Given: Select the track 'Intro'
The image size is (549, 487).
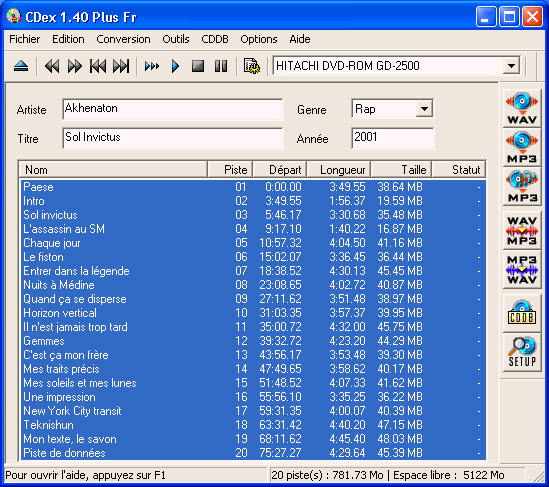Looking at the screenshot, I should tap(253, 201).
